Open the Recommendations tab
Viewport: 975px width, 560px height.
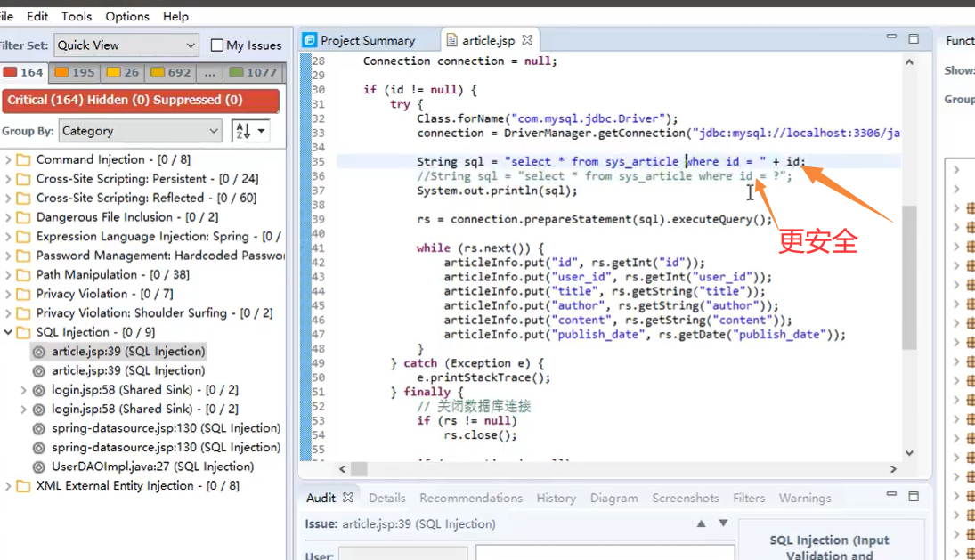(x=471, y=498)
